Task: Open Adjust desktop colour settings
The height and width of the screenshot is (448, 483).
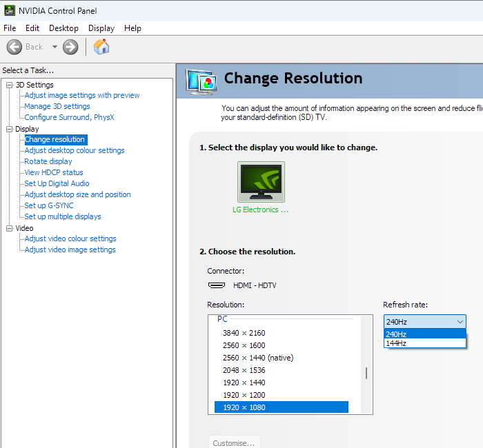Action: point(75,150)
